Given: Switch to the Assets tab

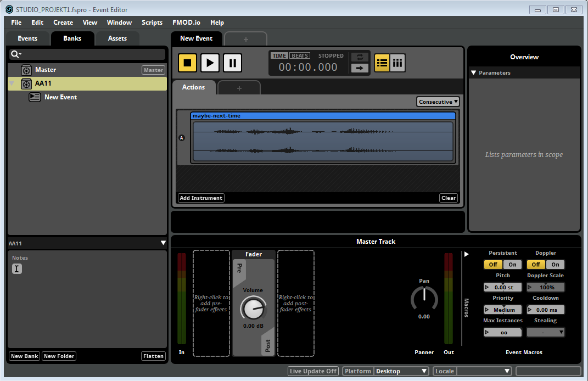Looking at the screenshot, I should coord(117,38).
